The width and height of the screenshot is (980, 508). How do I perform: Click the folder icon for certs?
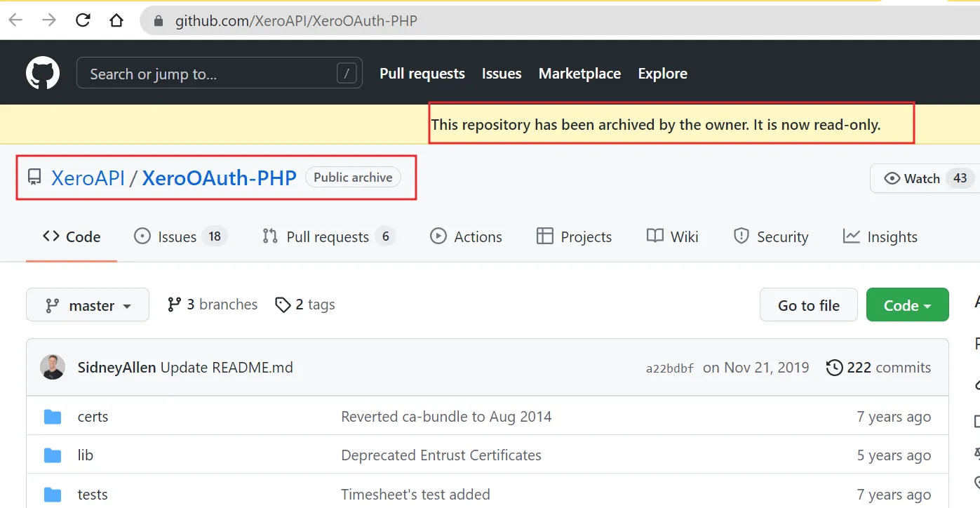[53, 417]
